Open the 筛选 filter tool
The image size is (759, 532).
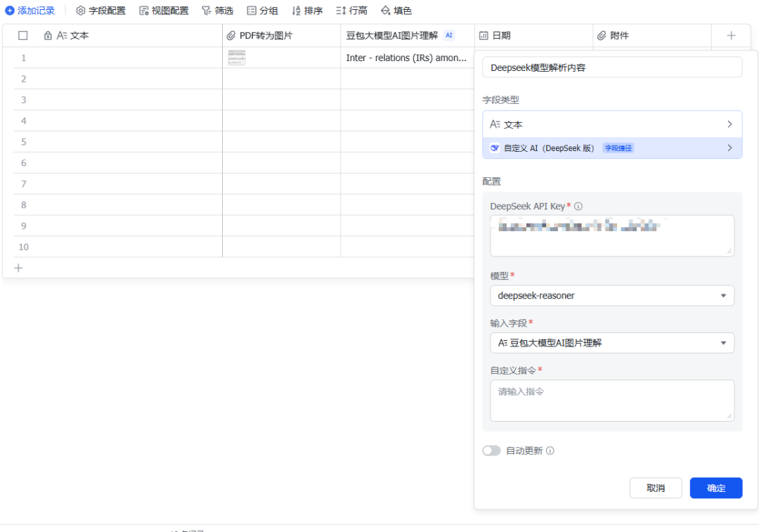217,10
